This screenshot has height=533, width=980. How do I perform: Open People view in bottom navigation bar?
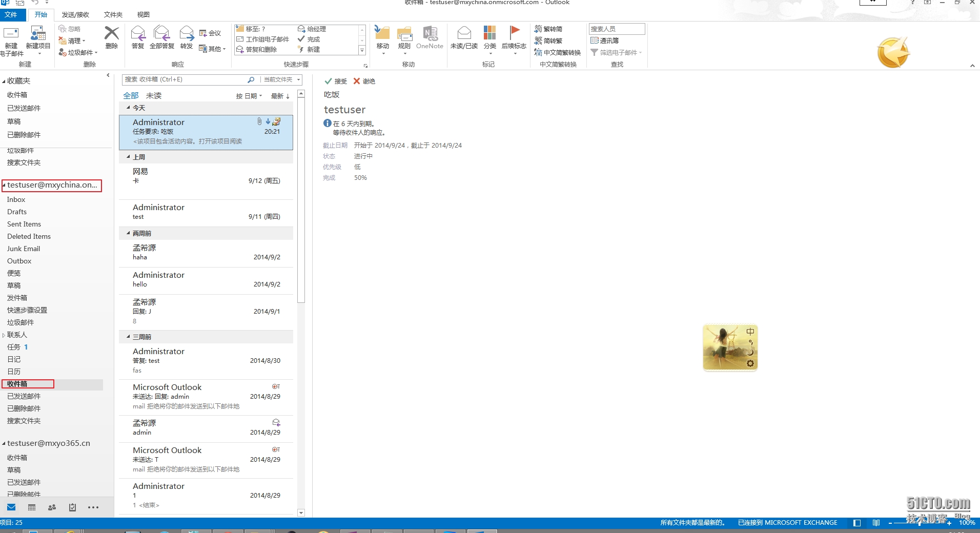tap(52, 507)
